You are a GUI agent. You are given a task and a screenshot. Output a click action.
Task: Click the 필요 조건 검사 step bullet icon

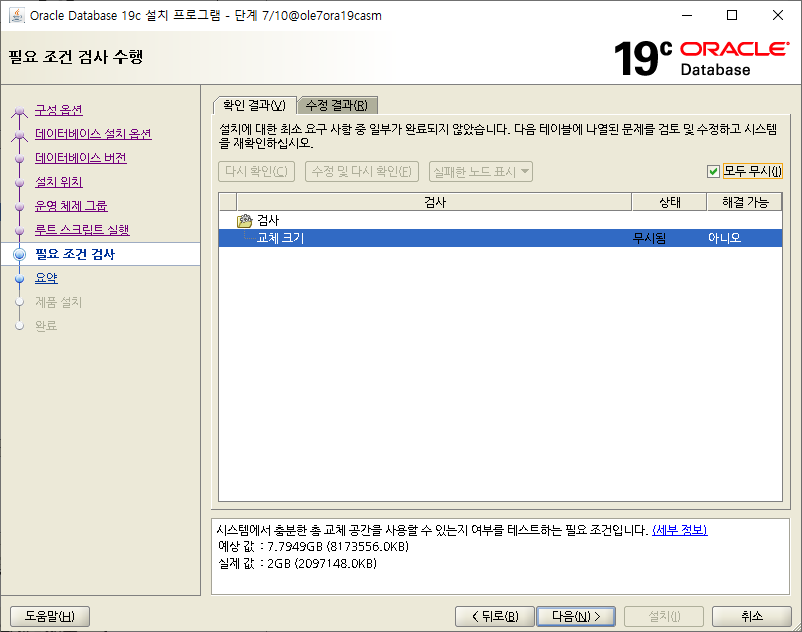click(x=19, y=254)
